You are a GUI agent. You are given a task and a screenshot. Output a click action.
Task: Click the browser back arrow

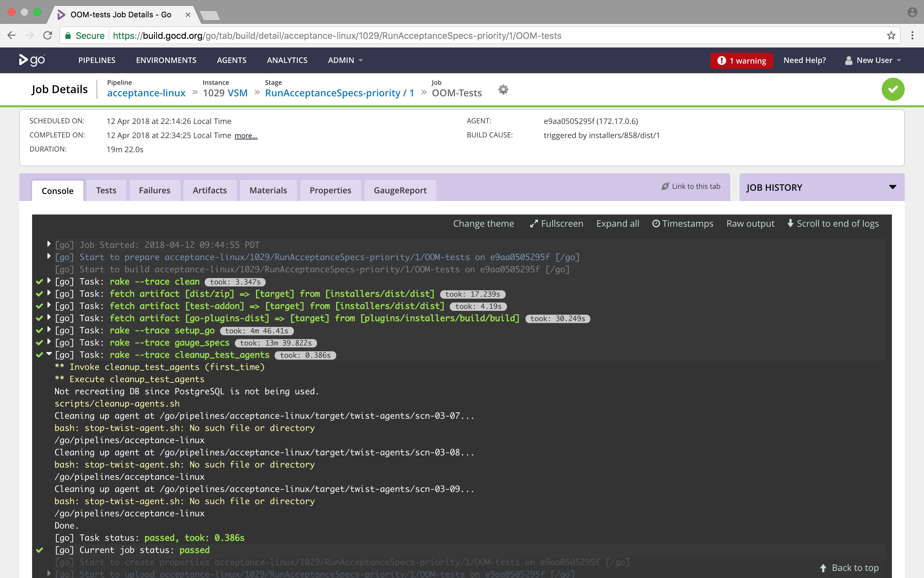click(x=12, y=36)
